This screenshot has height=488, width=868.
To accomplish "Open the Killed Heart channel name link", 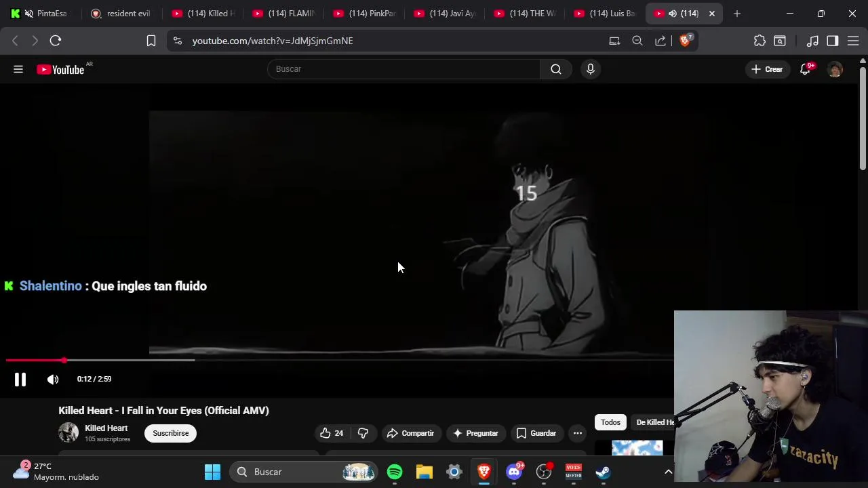I will (106, 428).
